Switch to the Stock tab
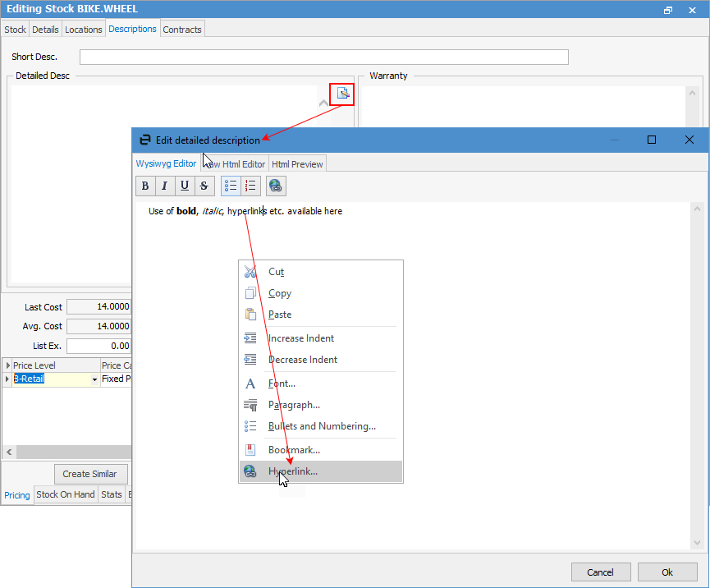 pos(15,29)
